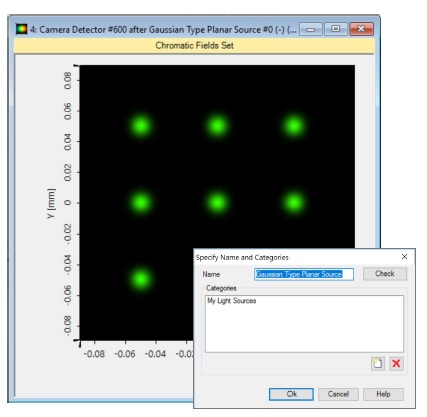Image resolution: width=427 pixels, height=417 pixels.
Task: Click the top-left green spot
Action: [141, 126]
